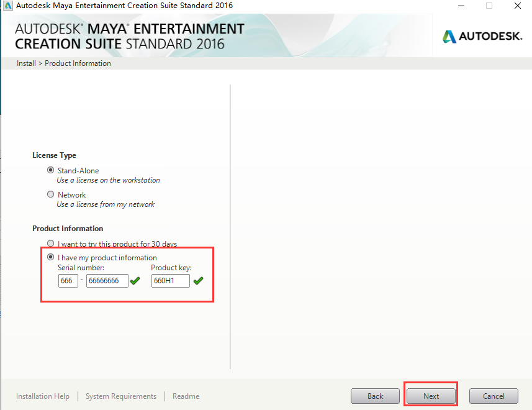Click the green checkmark beside the product key
This screenshot has height=410, width=532.
coord(198,281)
